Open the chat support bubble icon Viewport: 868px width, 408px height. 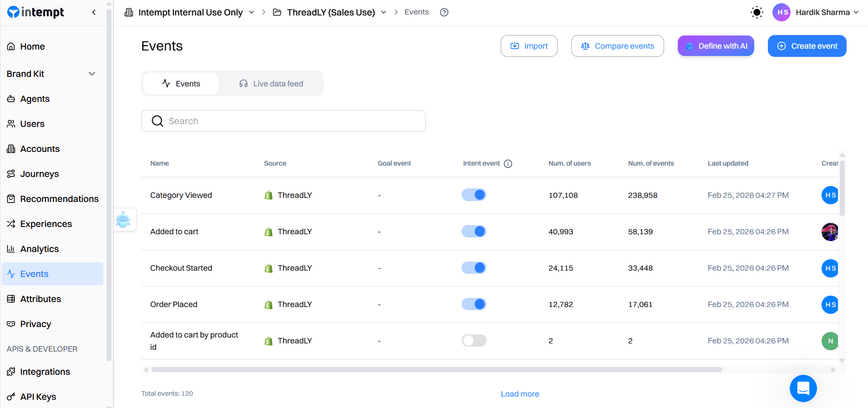pos(803,388)
